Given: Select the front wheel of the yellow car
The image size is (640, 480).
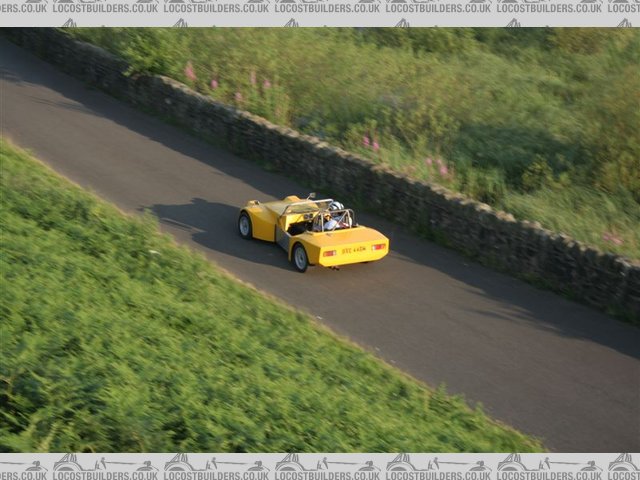Looking at the screenshot, I should 245,226.
